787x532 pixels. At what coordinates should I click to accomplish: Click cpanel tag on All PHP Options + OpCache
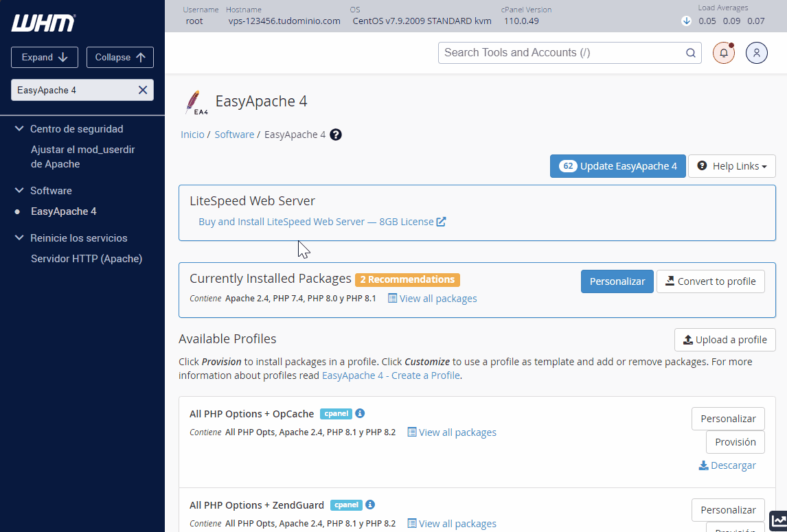[x=337, y=413]
